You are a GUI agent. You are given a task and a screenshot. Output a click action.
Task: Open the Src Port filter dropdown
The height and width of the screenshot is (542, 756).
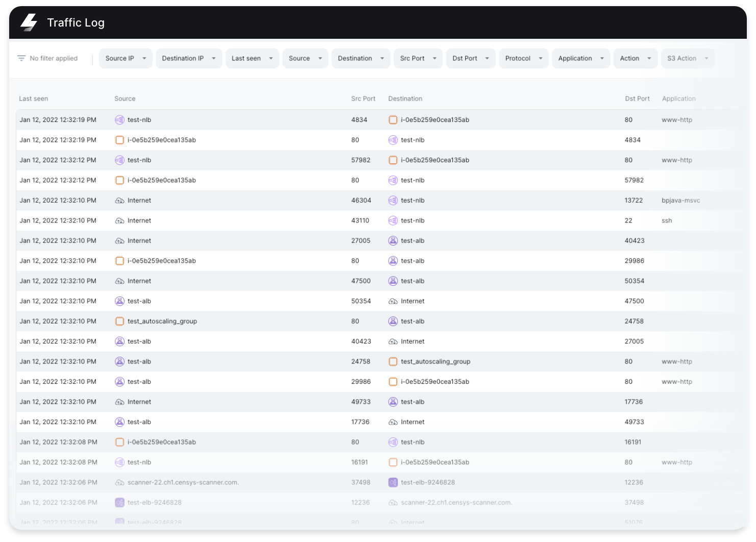point(418,58)
